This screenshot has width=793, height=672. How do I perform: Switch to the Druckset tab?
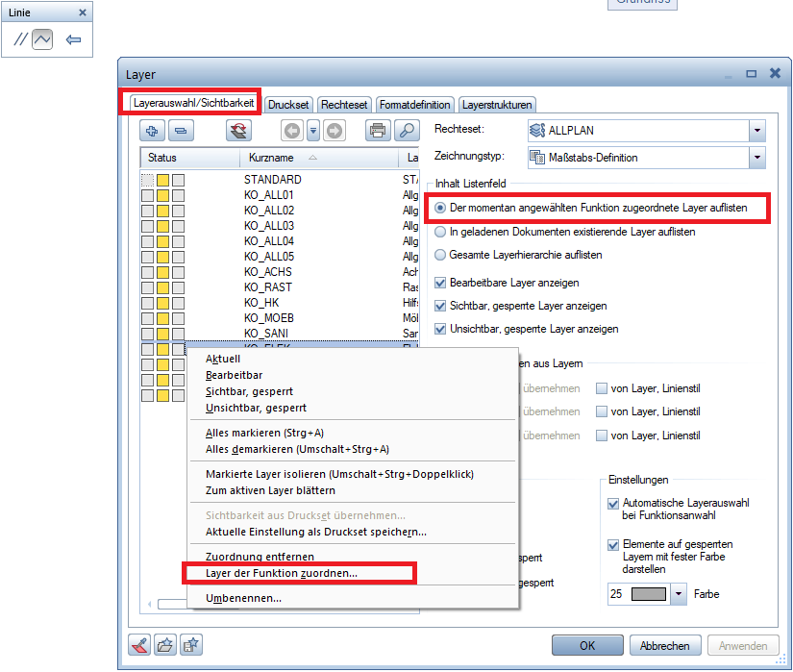288,104
